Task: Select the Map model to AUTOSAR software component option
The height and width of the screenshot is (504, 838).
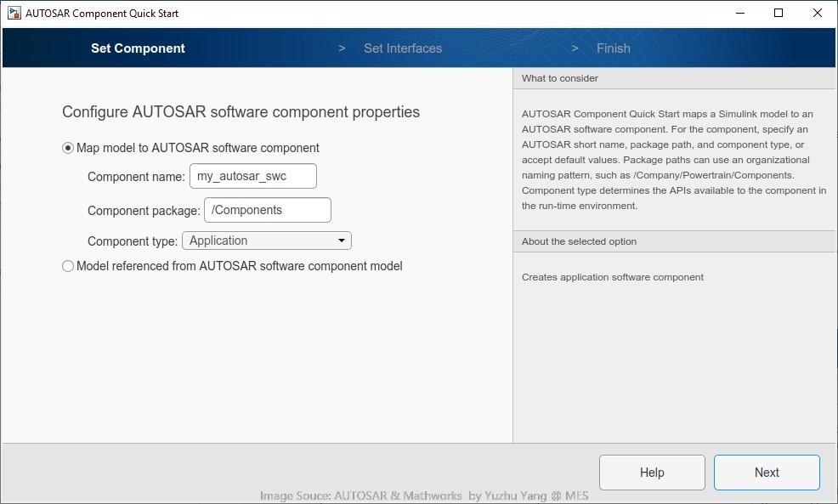Action: tap(67, 147)
